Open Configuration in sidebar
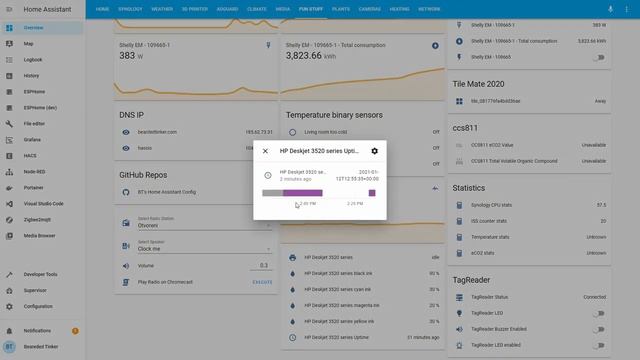Screen dimensions: 640x360 point(42,306)
